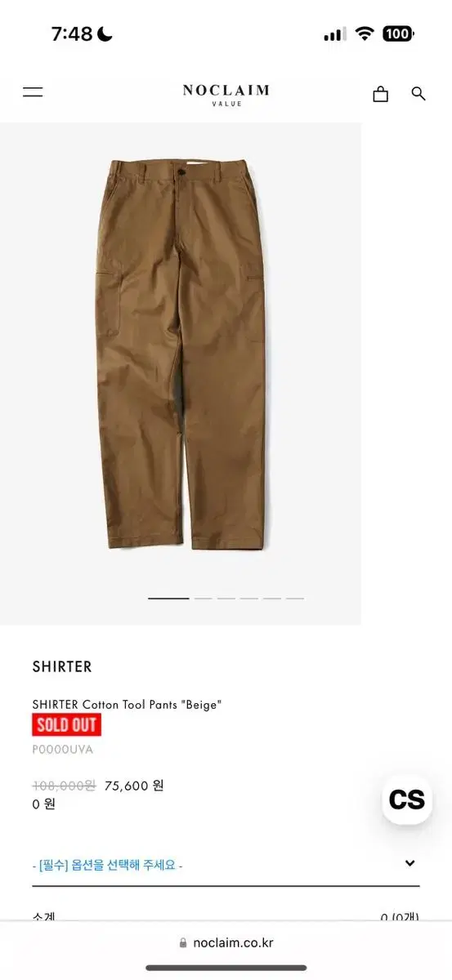Open the hamburger menu icon
The height and width of the screenshot is (980, 452).
[33, 92]
